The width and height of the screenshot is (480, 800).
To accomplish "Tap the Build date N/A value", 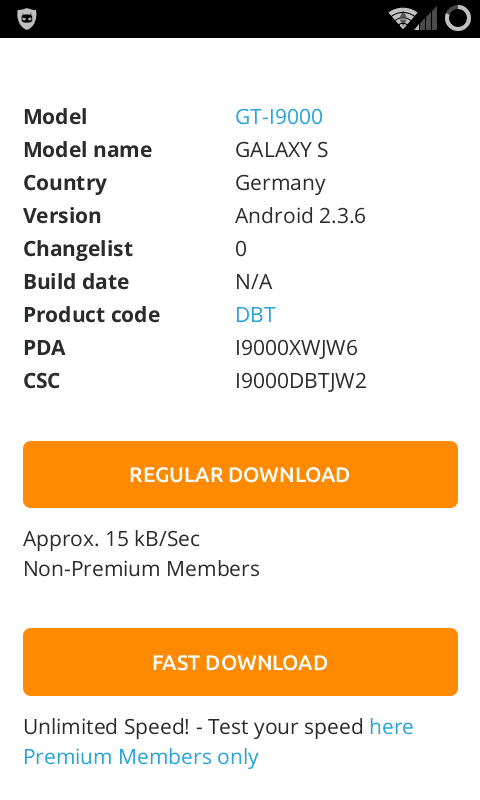I will [254, 282].
